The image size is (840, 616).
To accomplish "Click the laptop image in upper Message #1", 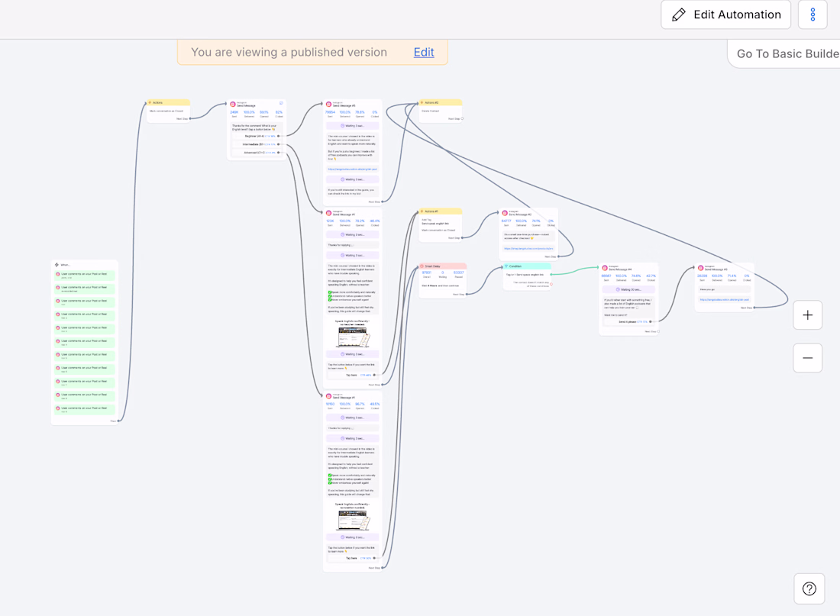I will (x=353, y=337).
